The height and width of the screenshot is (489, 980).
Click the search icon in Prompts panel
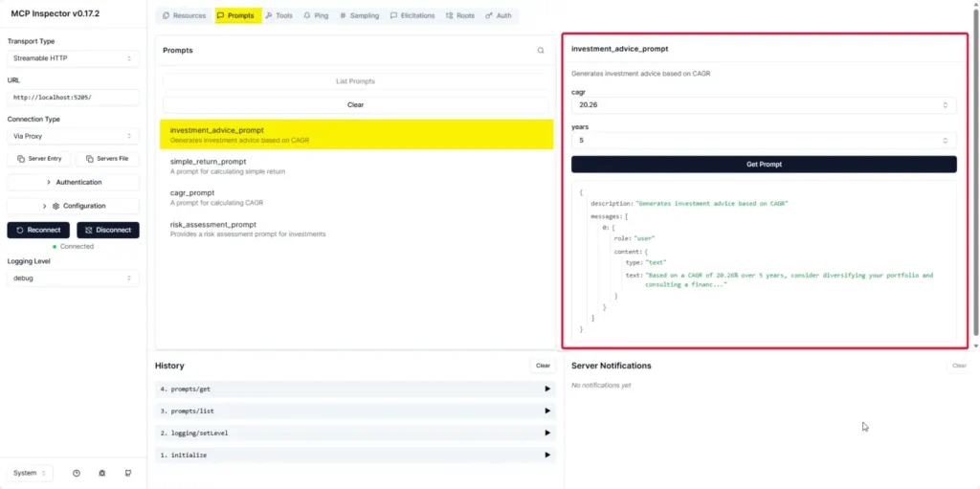click(x=541, y=51)
